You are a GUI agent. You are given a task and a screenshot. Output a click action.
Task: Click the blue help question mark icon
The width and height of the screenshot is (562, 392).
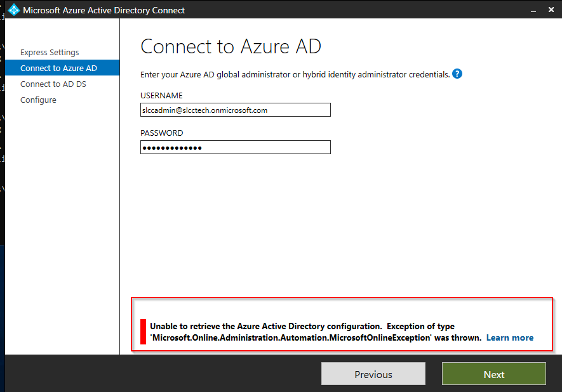click(457, 74)
